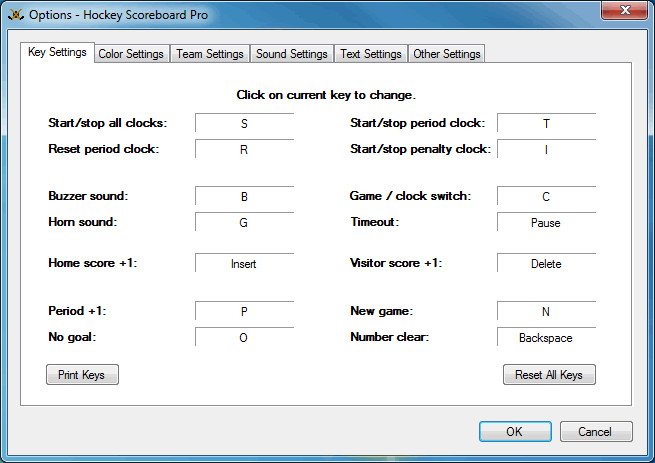Go to the Sound Settings tab

(x=292, y=54)
